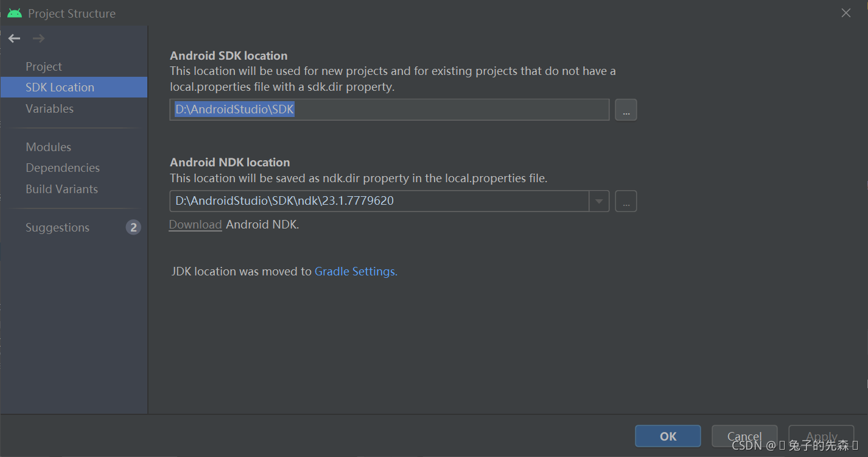Click the 'Android NDK location' heading
Image resolution: width=868 pixels, height=457 pixels.
tap(230, 162)
